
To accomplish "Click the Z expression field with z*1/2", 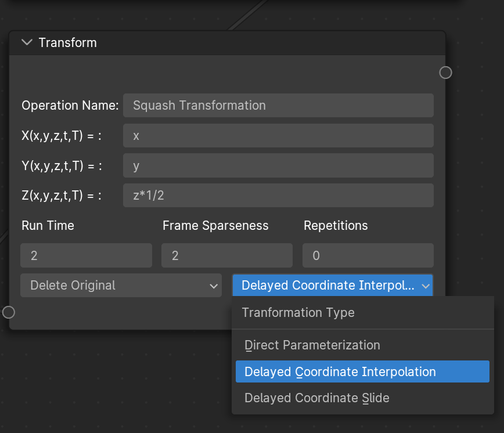I will coord(278,195).
